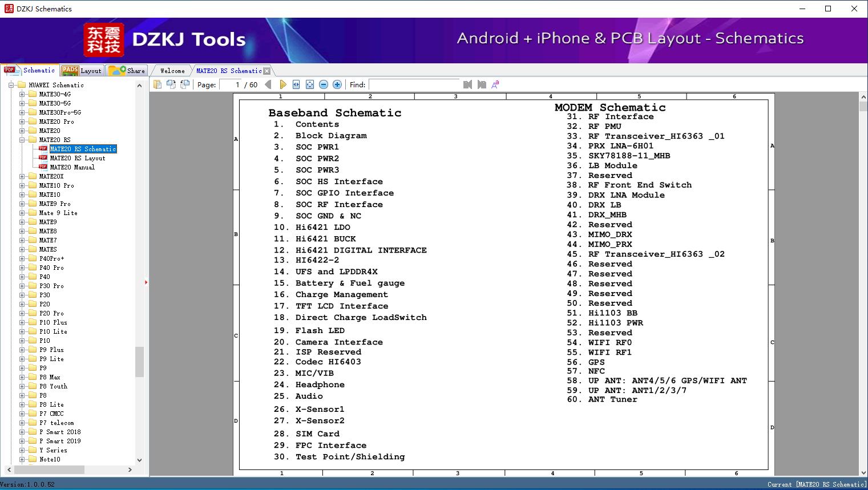Select the MATE30Pro-5G folder

point(60,112)
